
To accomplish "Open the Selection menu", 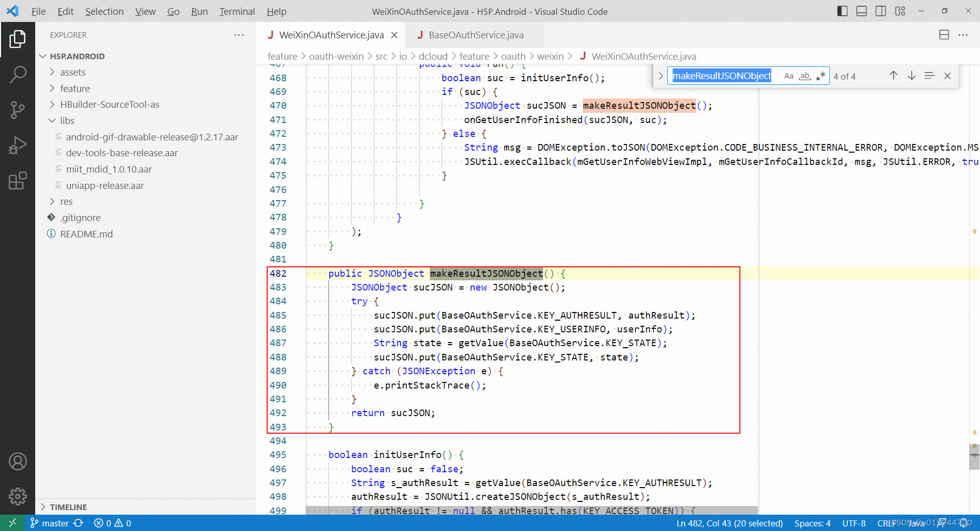I will (x=104, y=11).
